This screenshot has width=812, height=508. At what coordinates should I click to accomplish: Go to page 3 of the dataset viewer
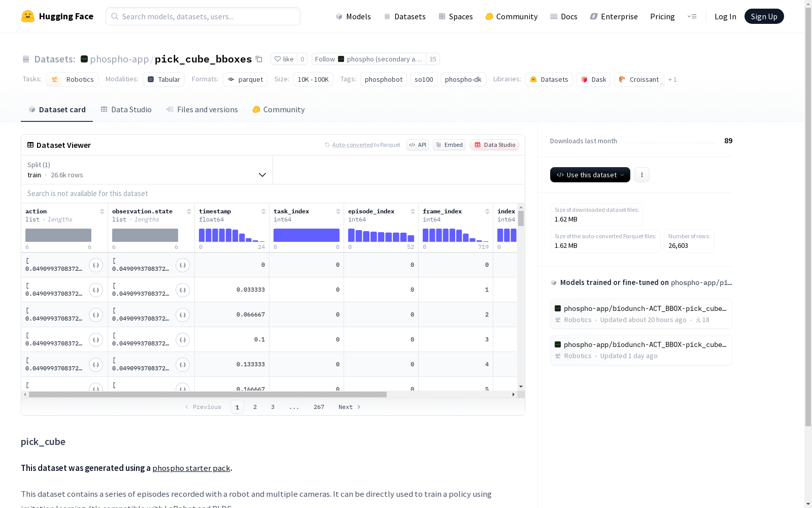(x=273, y=407)
